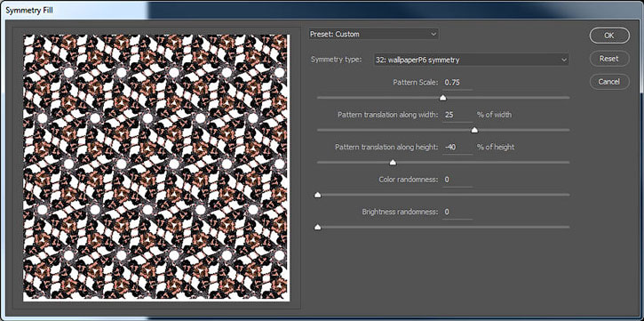The height and width of the screenshot is (321, 644).
Task: Focus the Brightness randomness value field
Action: tap(457, 213)
